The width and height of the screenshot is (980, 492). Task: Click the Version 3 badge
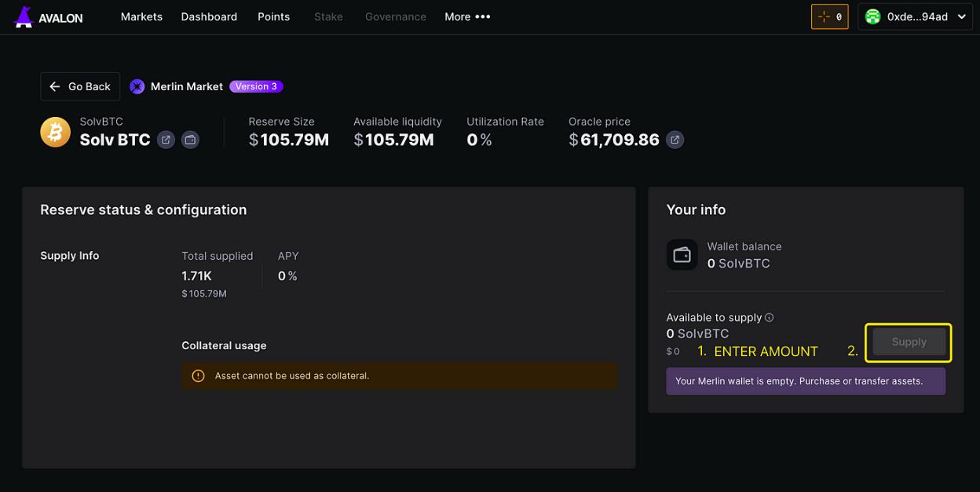pos(256,86)
